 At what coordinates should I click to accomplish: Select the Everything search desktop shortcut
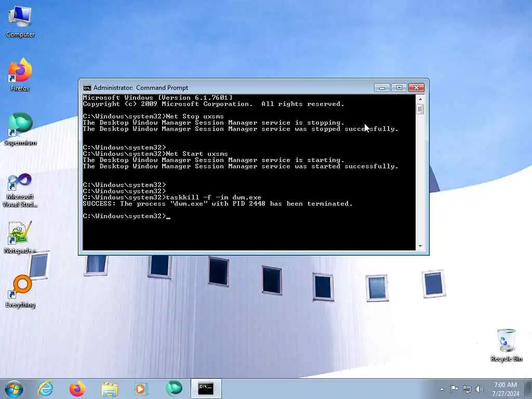[x=20, y=291]
